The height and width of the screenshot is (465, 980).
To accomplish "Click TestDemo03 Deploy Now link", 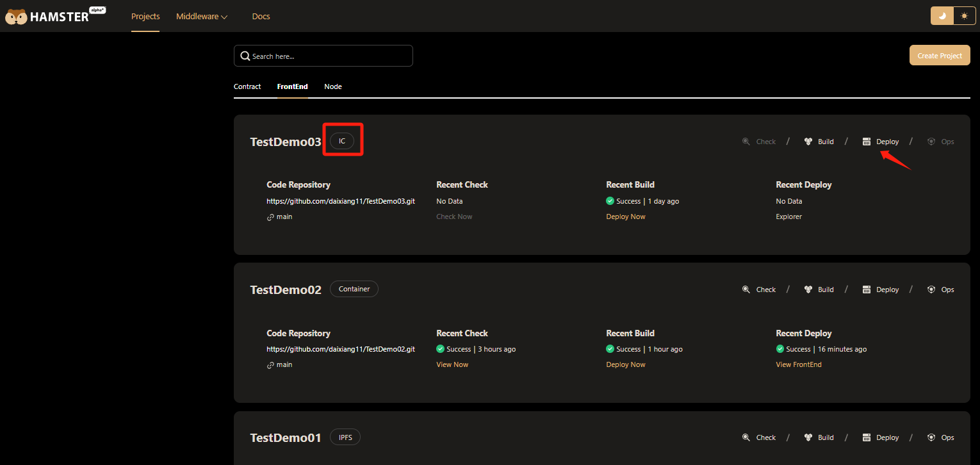I will point(626,216).
